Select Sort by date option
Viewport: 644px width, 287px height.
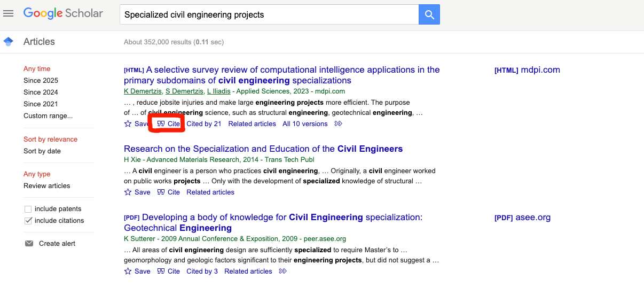(x=42, y=151)
